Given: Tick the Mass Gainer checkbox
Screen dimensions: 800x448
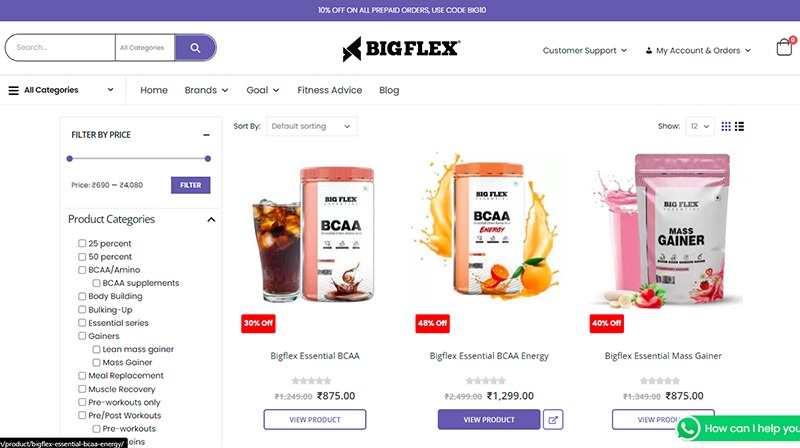Looking at the screenshot, I should click(x=96, y=362).
